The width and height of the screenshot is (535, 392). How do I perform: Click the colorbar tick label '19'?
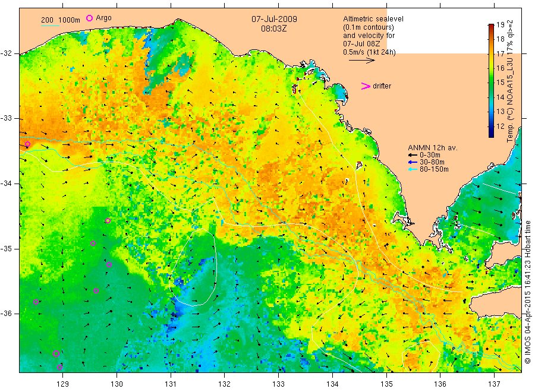click(501, 24)
